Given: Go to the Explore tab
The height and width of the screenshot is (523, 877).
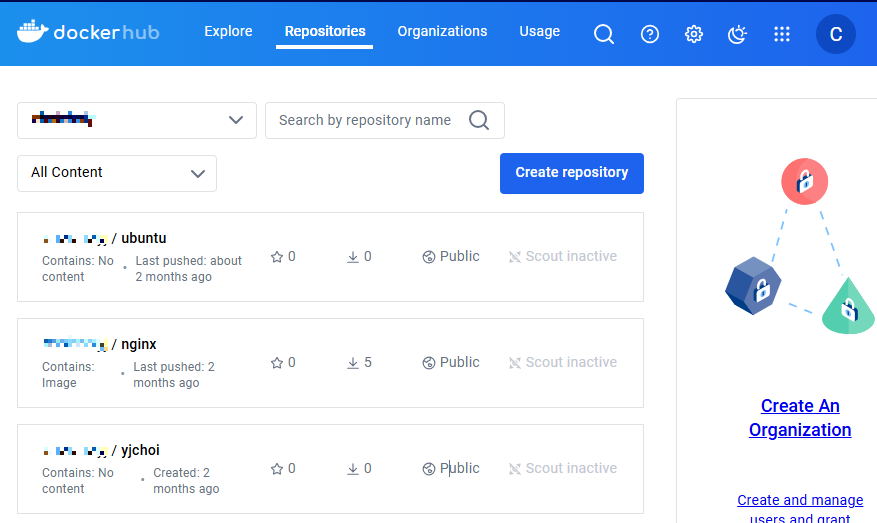Looking at the screenshot, I should click(x=228, y=31).
